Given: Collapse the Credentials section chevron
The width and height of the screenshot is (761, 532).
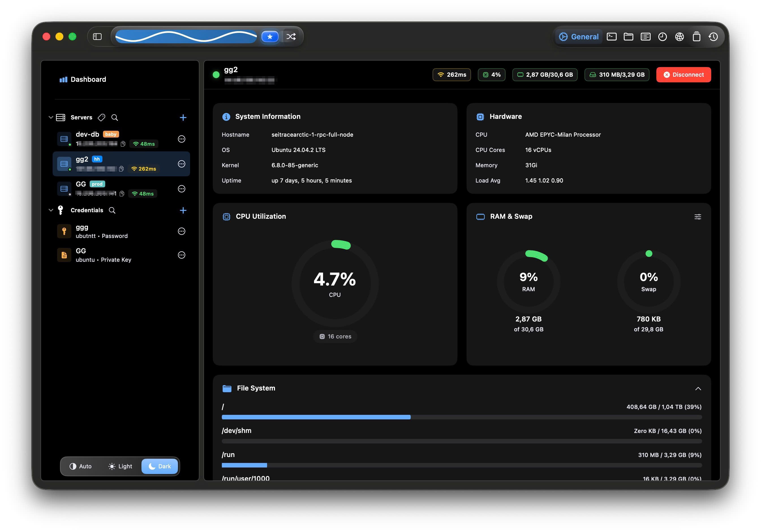Looking at the screenshot, I should click(x=51, y=210).
